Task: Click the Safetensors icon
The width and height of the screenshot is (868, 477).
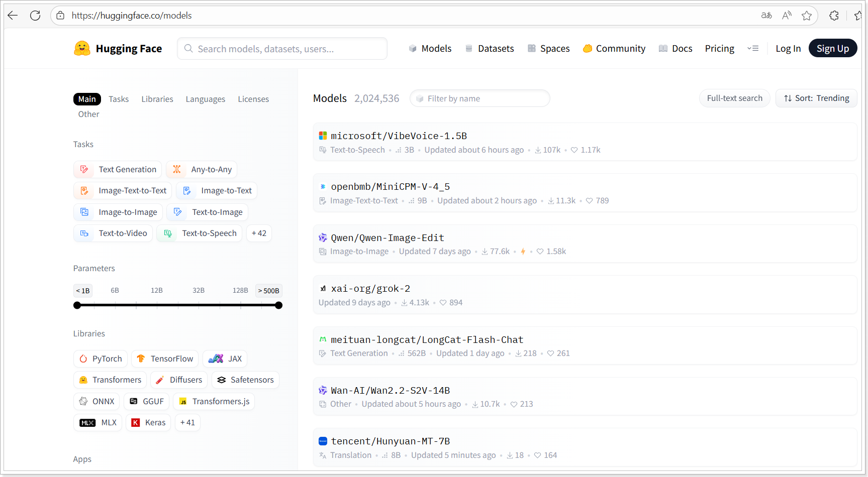Action: [221, 380]
